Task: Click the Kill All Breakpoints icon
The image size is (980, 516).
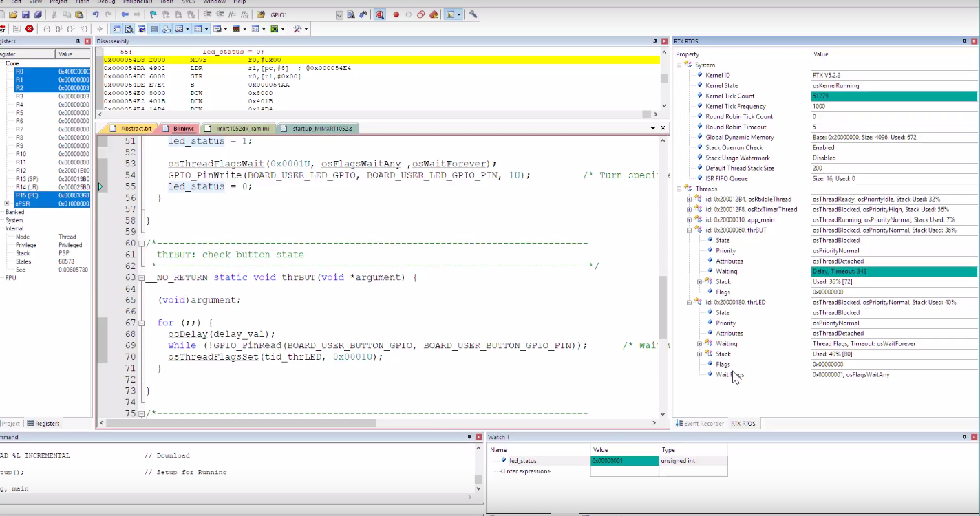Action: 434,14
